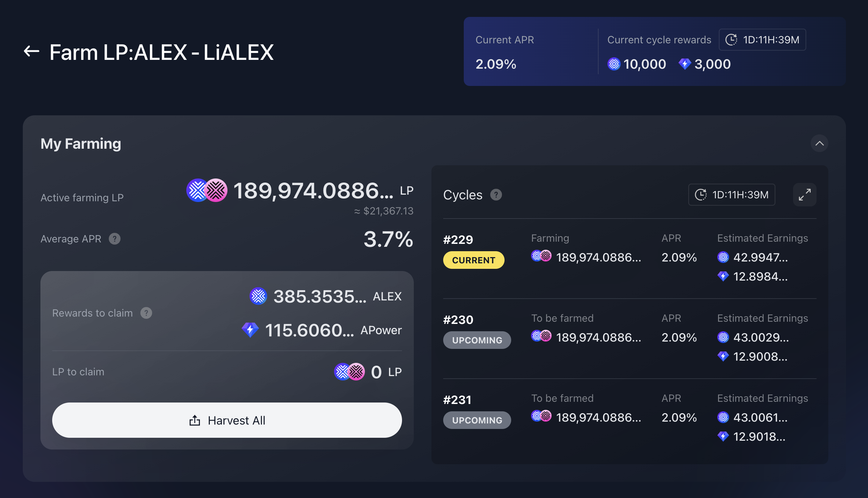
Task: Select the UPCOMING badge for cycle #231
Action: 477,420
